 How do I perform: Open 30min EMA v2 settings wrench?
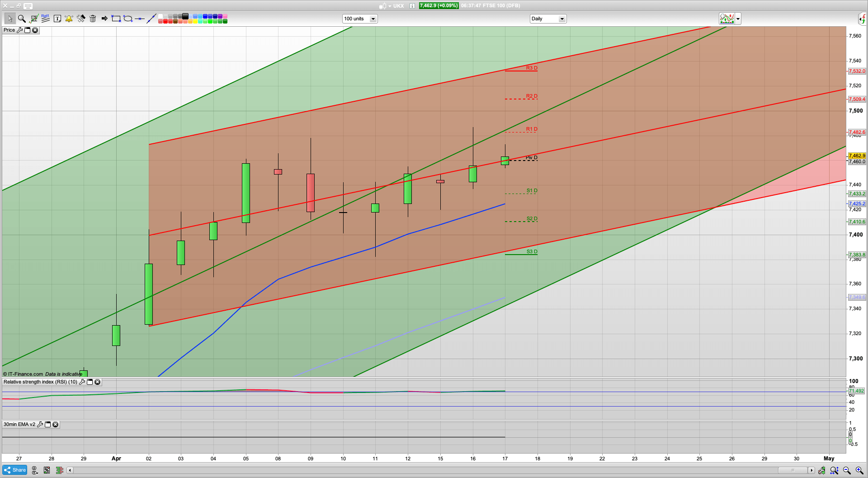click(40, 425)
